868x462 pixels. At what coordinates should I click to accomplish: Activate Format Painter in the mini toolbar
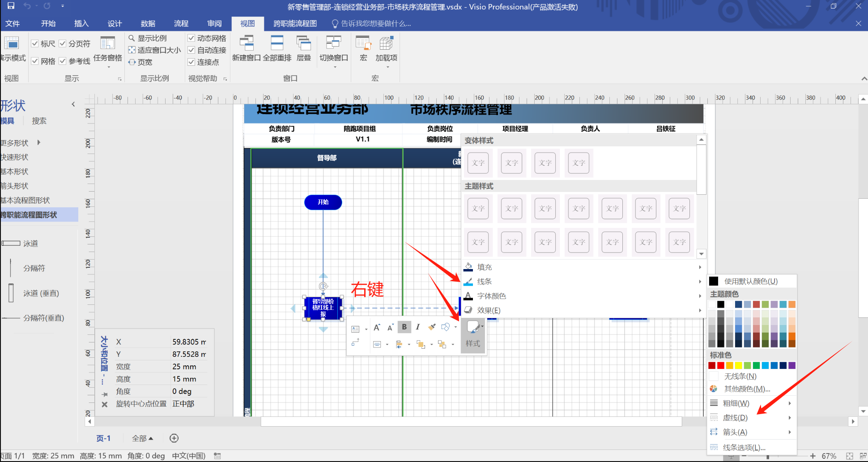pyautogui.click(x=432, y=327)
